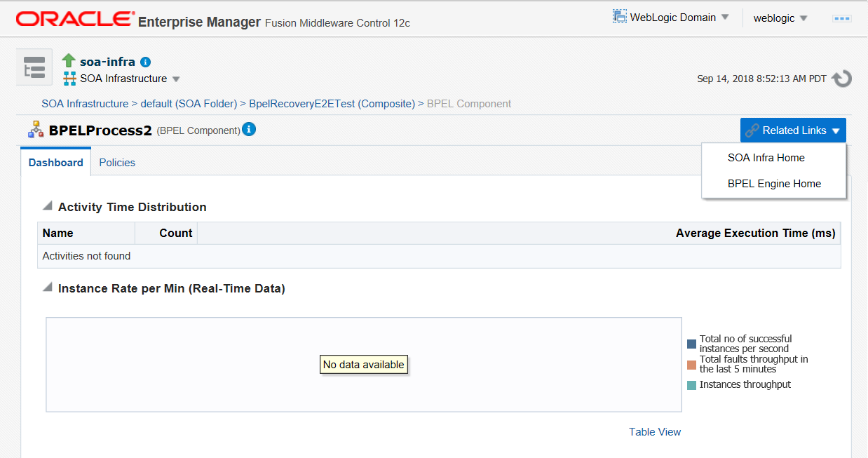Toggle the Related Links dropdown button

pyautogui.click(x=793, y=130)
